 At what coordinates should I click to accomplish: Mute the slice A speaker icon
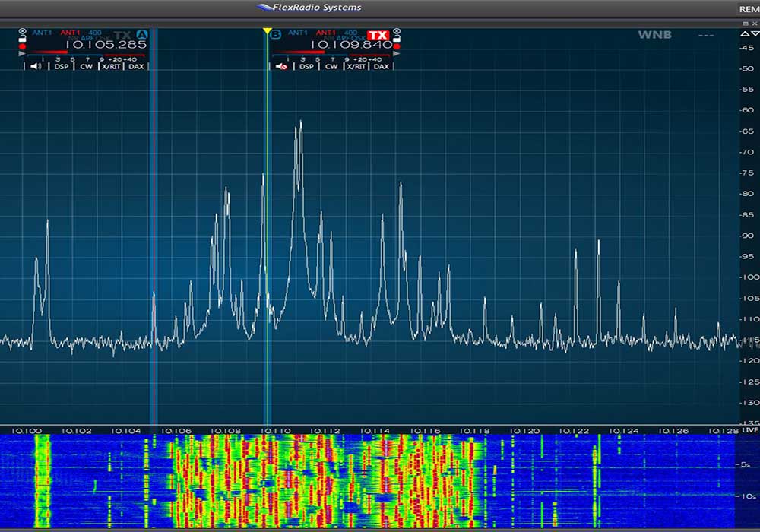click(36, 66)
